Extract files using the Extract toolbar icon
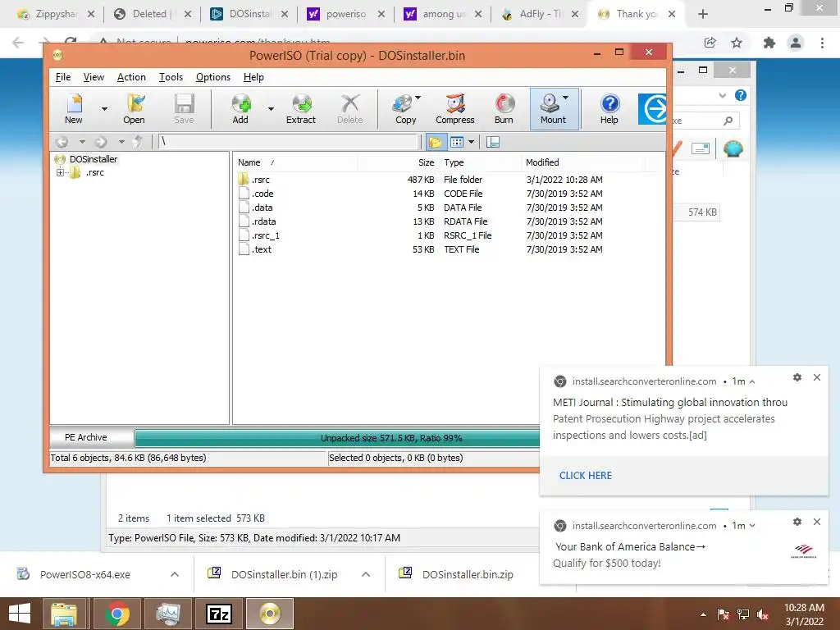This screenshot has width=840, height=630. (301, 109)
